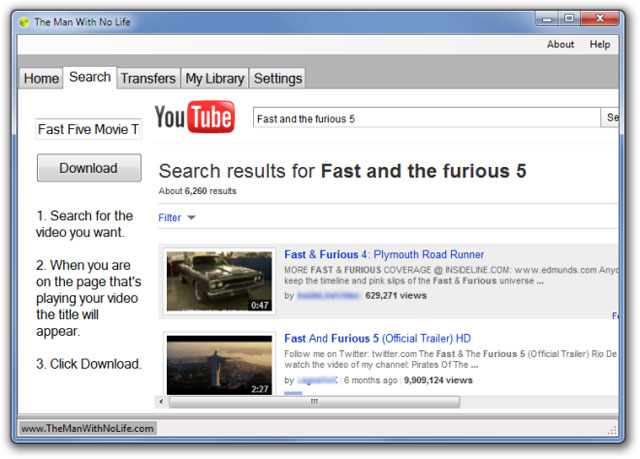Screen dimensions: 640x459
Task: Click uploader name of Official Trailer video
Action: click(x=317, y=380)
